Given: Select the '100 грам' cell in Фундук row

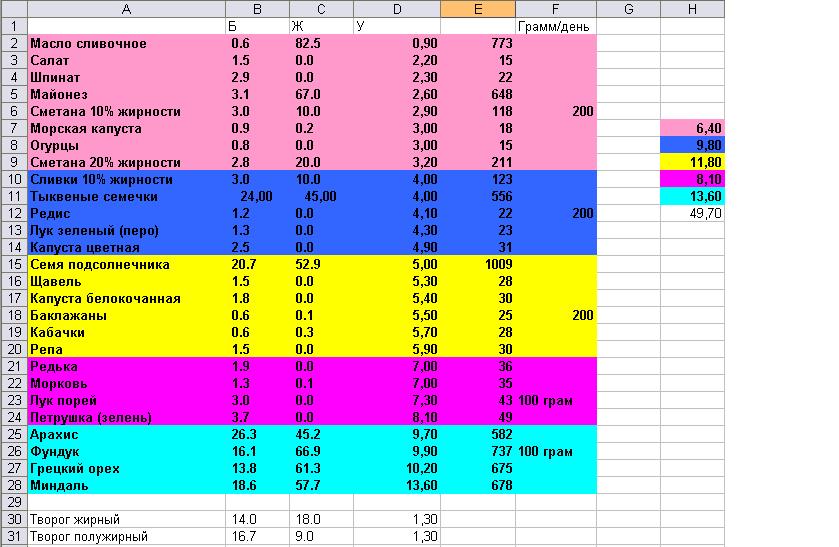Looking at the screenshot, I should [555, 452].
